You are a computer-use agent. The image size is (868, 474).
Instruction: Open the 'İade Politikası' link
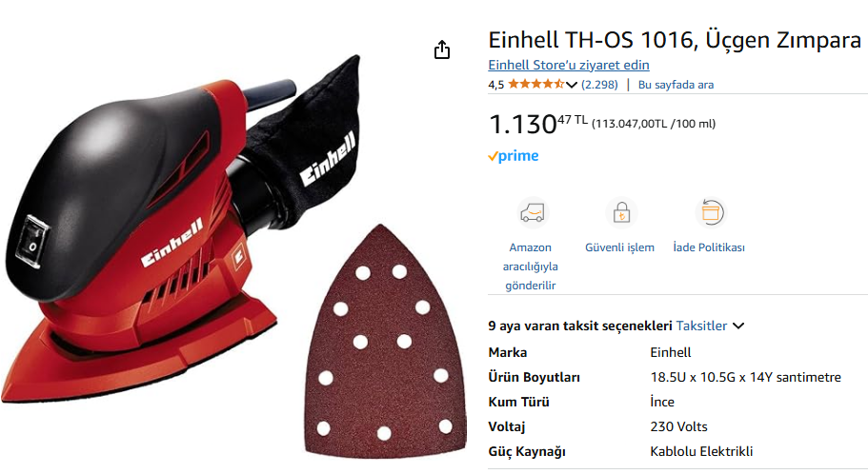709,247
